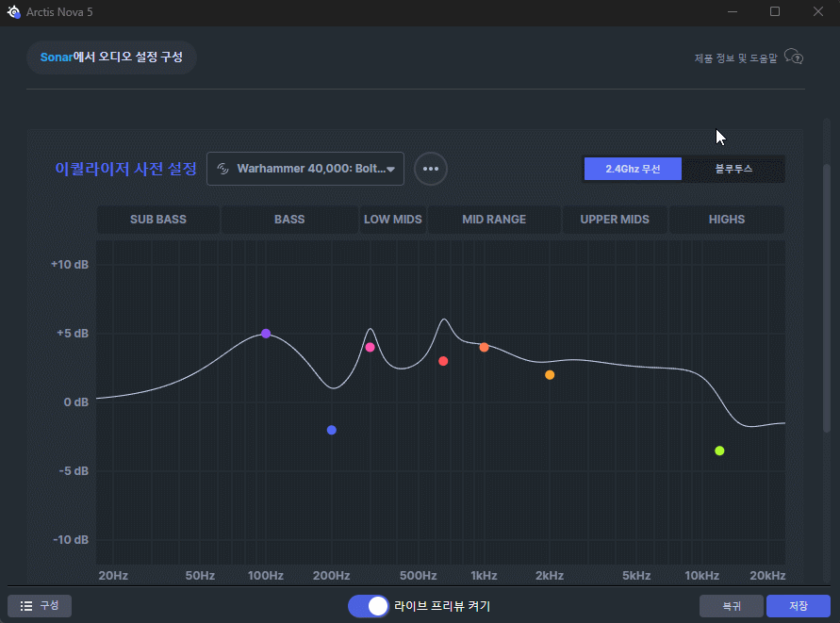Image resolution: width=840 pixels, height=623 pixels.
Task: Click the product info help chat icon
Action: pyautogui.click(x=794, y=57)
